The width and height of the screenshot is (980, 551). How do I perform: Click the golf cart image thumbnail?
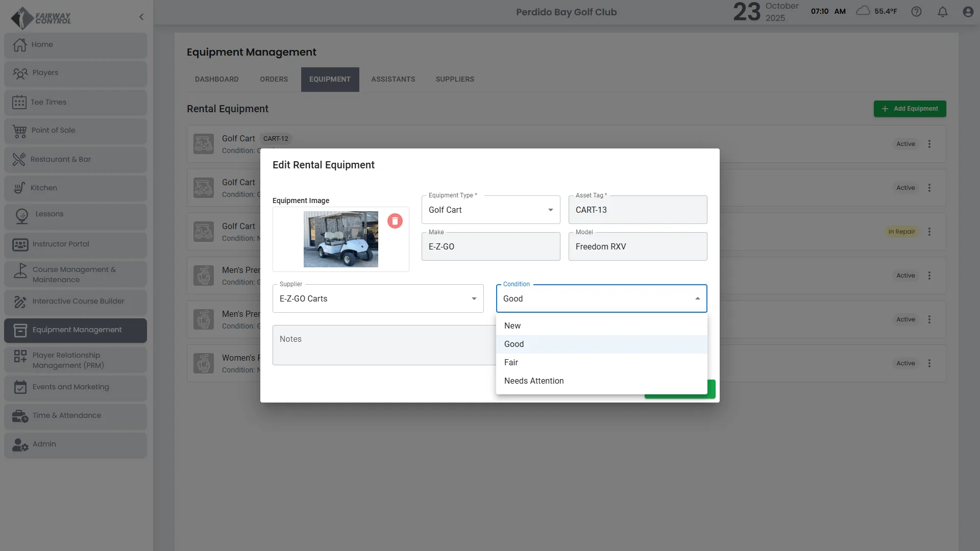[340, 239]
